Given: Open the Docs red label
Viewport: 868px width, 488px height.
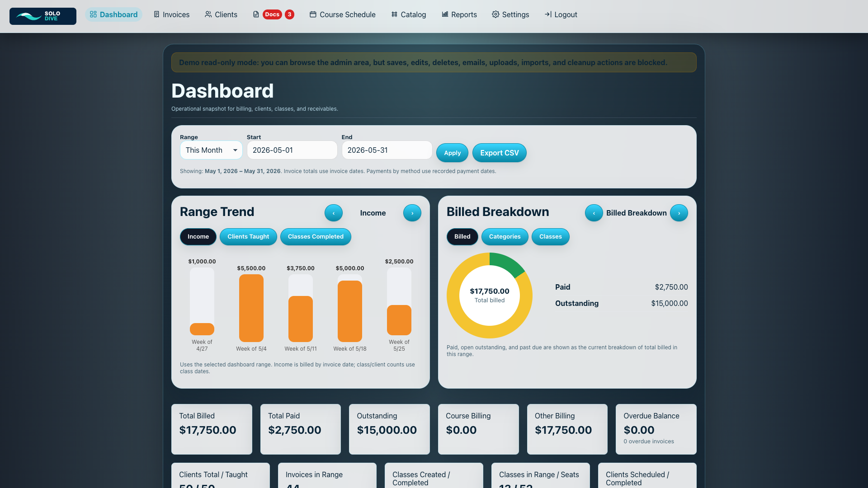Looking at the screenshot, I should pyautogui.click(x=272, y=14).
